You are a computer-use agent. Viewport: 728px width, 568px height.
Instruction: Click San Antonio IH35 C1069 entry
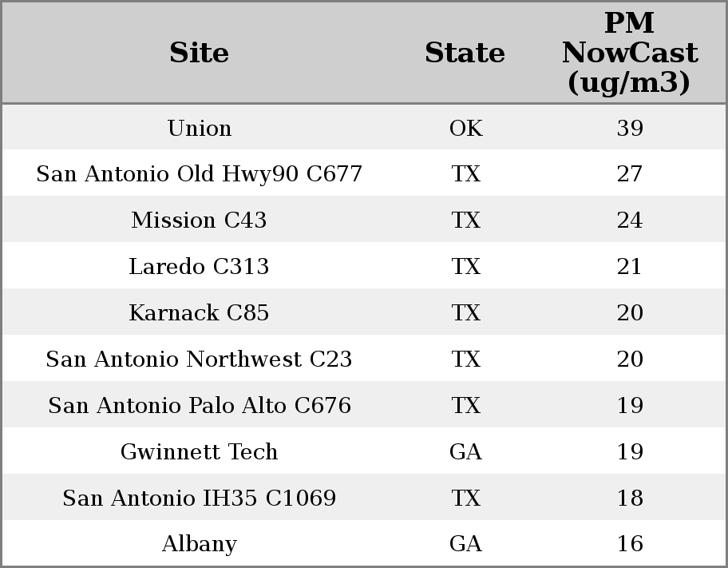click(200, 498)
